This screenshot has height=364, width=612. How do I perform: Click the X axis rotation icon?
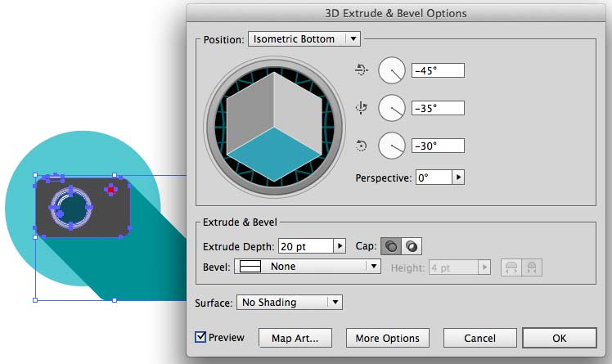(x=362, y=70)
